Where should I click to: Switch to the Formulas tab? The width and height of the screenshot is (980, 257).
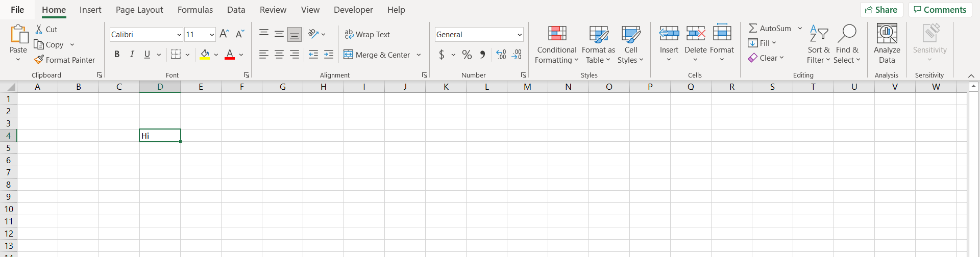click(195, 10)
